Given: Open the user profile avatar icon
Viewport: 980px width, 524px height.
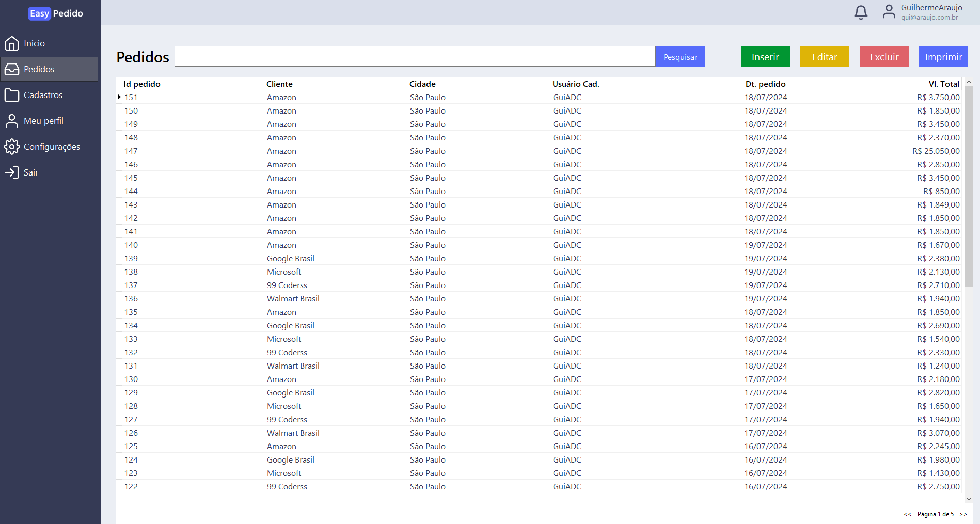Looking at the screenshot, I should click(889, 12).
